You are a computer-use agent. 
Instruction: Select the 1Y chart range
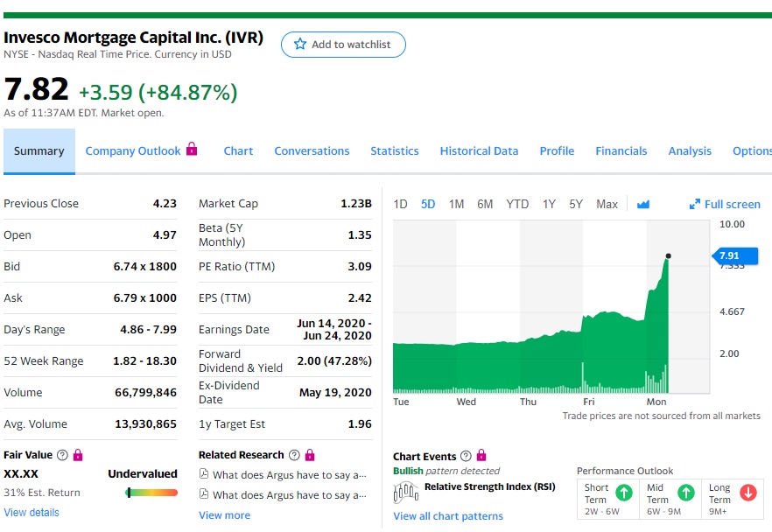pyautogui.click(x=549, y=204)
